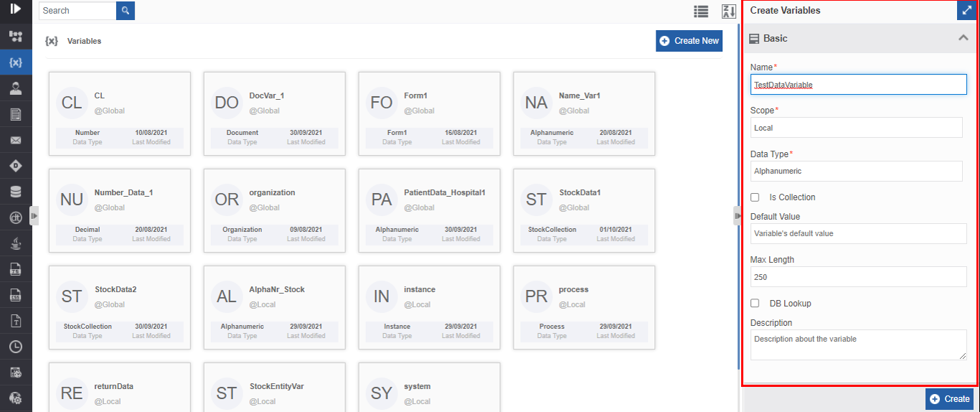The width and height of the screenshot is (980, 412).
Task: Open the diamond-shaped sidebar icon
Action: pos(16,166)
